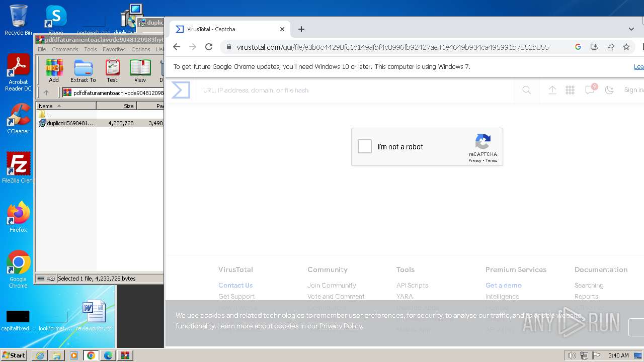Image resolution: width=644 pixels, height=362 pixels.
Task: Click the volume speaker tray icon
Action: point(572,355)
